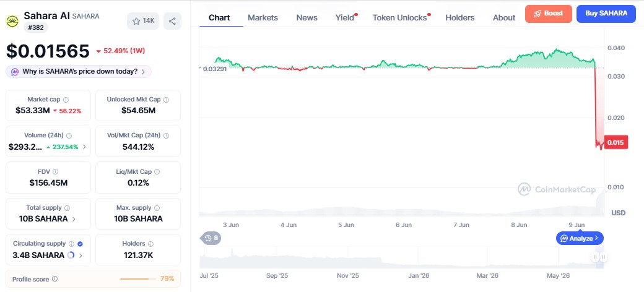
Task: Open the About tab
Action: [504, 18]
